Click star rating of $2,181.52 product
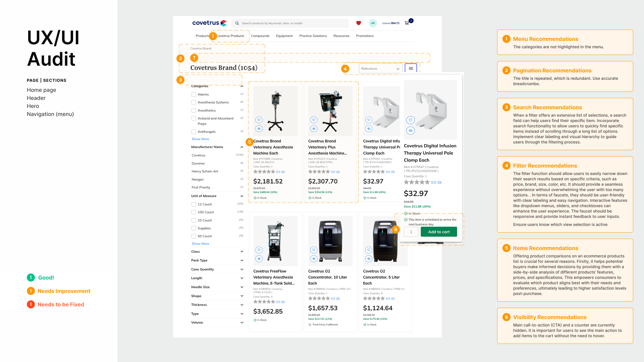The height and width of the screenshot is (362, 644). tap(264, 172)
